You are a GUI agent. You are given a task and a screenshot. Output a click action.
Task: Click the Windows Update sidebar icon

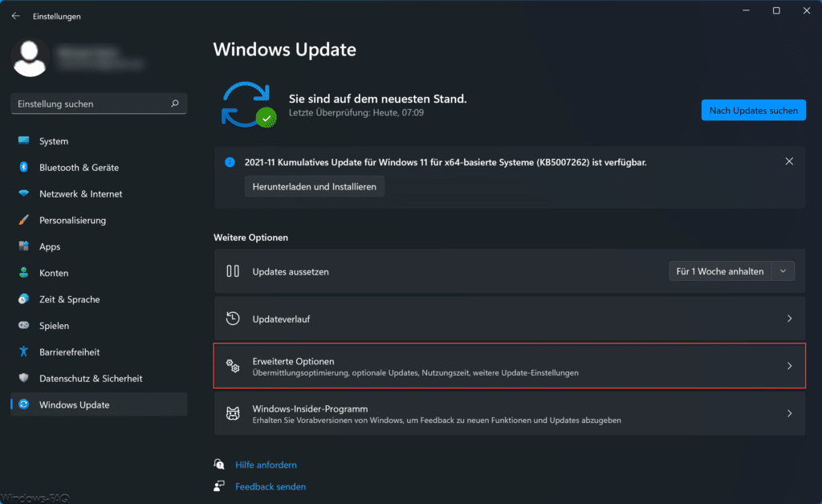(x=23, y=404)
